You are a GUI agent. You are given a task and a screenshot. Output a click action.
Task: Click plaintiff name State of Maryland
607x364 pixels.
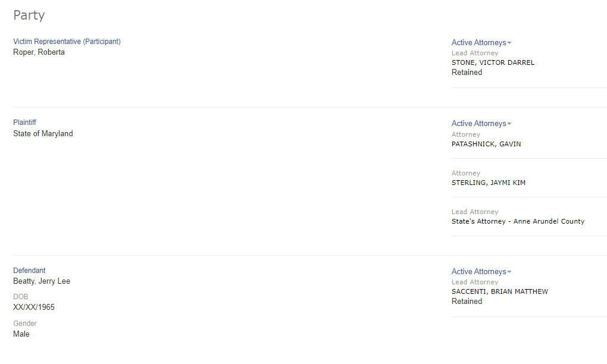pos(43,134)
